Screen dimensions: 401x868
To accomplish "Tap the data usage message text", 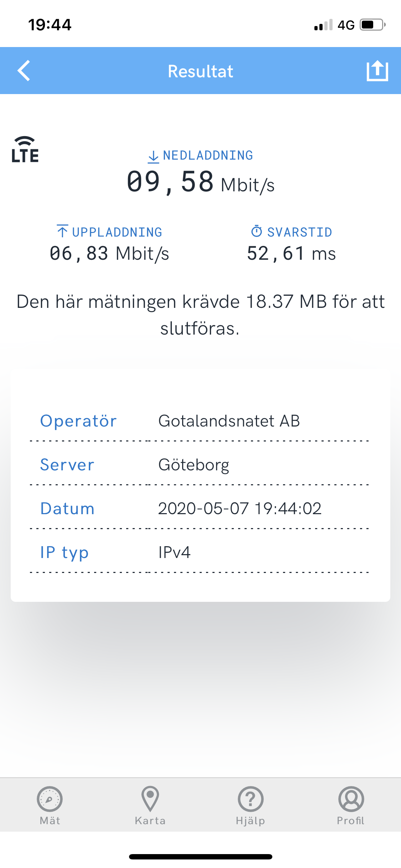I will [x=200, y=315].
